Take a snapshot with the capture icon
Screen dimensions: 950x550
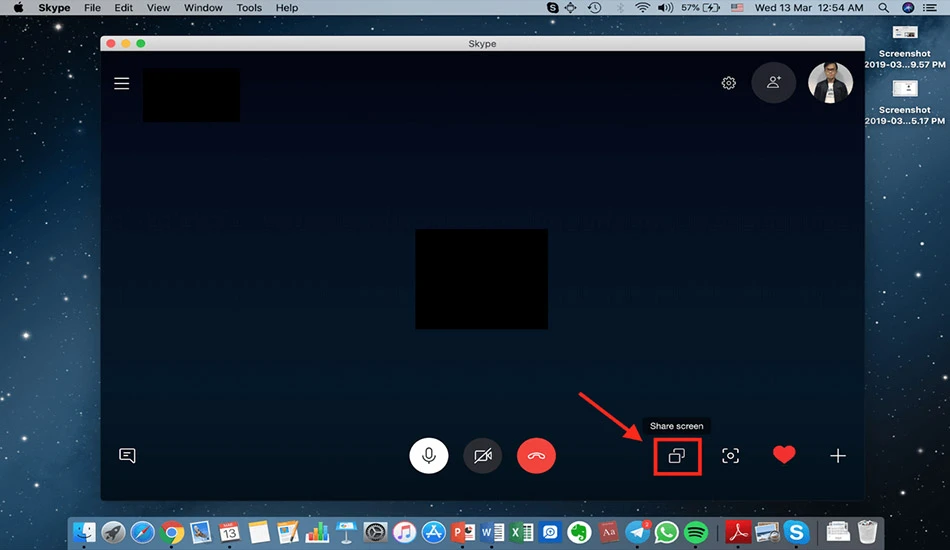tap(730, 456)
